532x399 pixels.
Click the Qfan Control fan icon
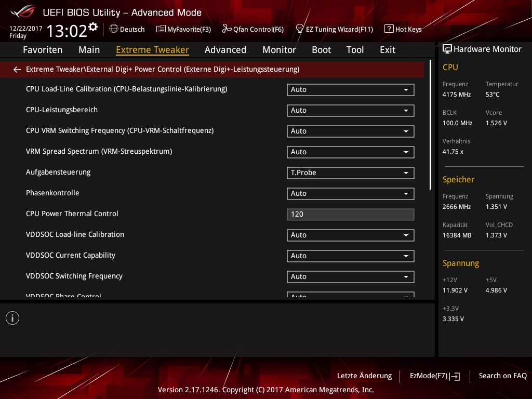227,29
